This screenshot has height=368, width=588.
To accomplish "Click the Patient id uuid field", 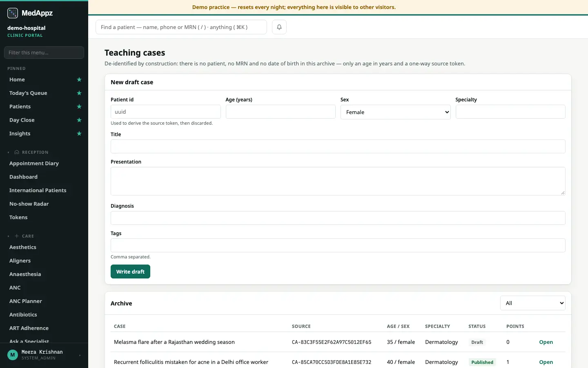I will (166, 112).
